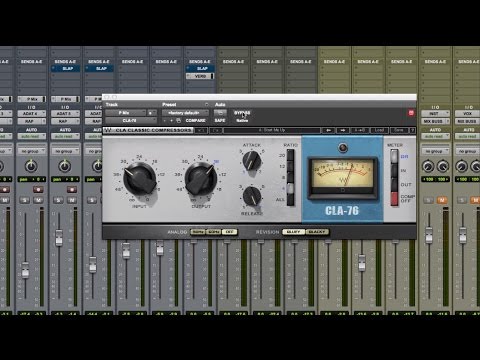
Task: Select ratio 8 button
Action: pos(290,177)
